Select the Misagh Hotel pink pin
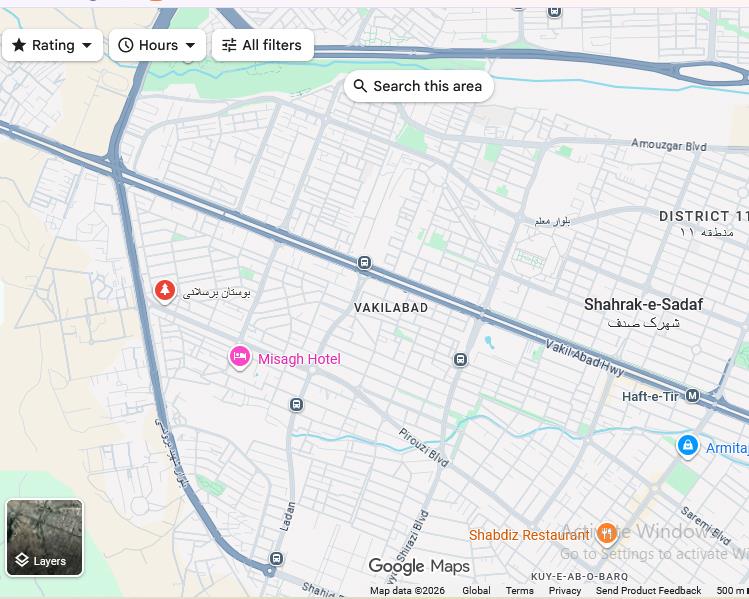Viewport: 749px width, 599px height. (240, 357)
